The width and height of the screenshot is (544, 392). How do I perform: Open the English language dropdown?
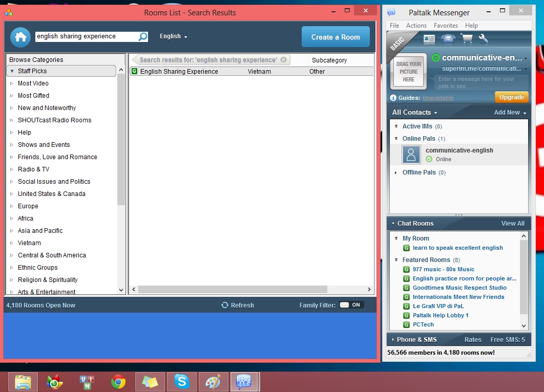pyautogui.click(x=174, y=36)
